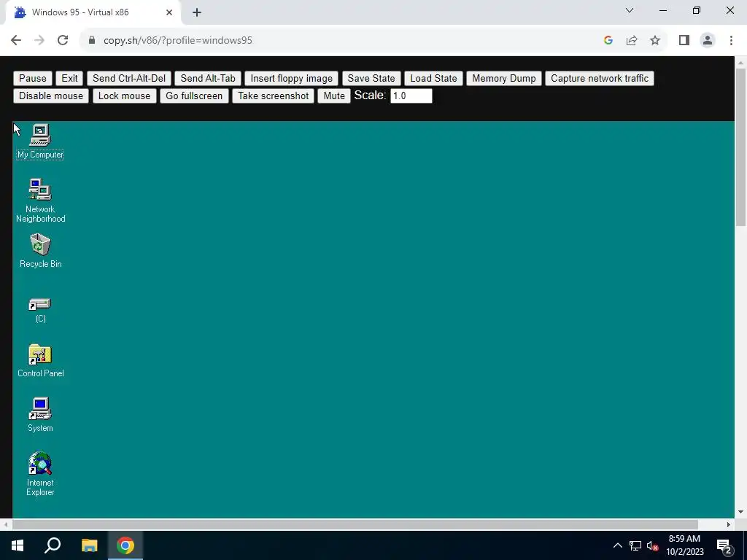The width and height of the screenshot is (747, 560).
Task: Select the Windows 95 - Virtual x86 tab
Action: coord(93,12)
